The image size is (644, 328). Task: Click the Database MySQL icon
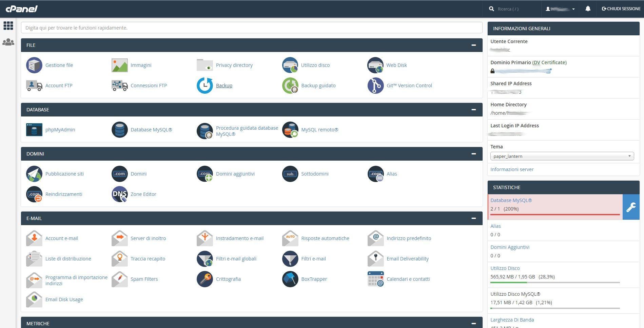(120, 130)
